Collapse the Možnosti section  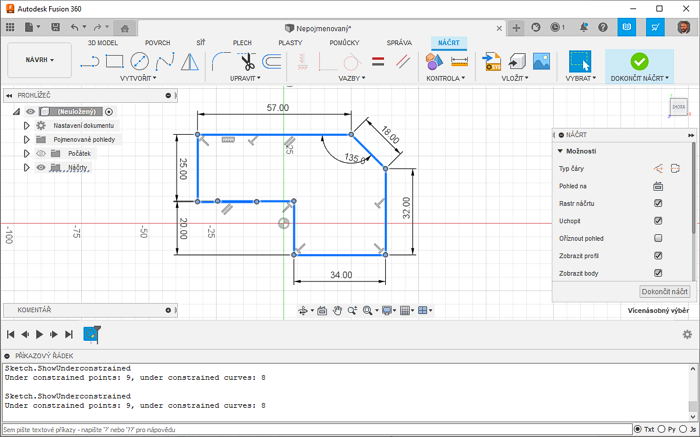560,151
